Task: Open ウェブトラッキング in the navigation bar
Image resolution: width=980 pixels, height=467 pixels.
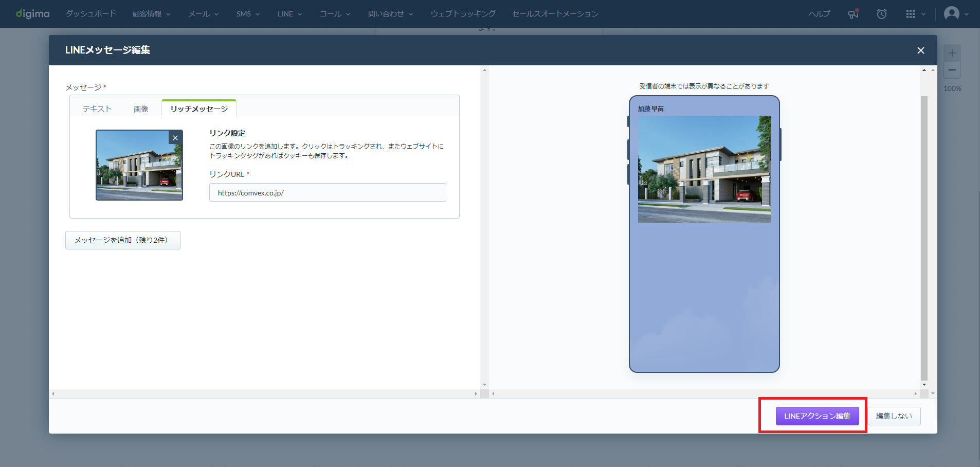Action: coord(463,14)
